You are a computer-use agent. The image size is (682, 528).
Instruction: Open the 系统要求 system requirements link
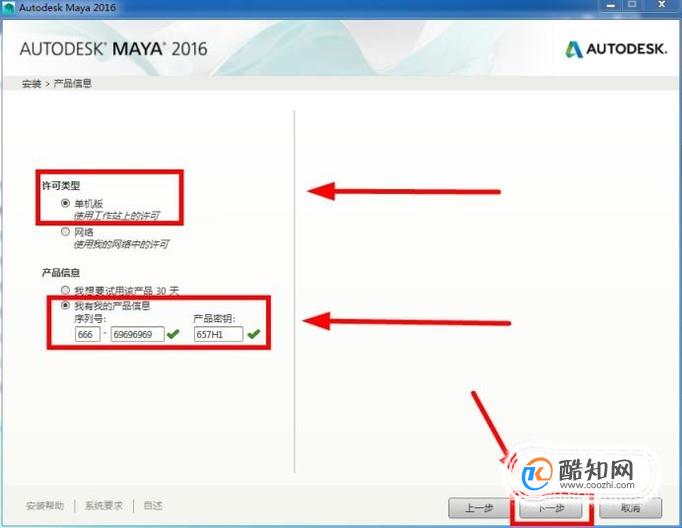pyautogui.click(x=104, y=506)
